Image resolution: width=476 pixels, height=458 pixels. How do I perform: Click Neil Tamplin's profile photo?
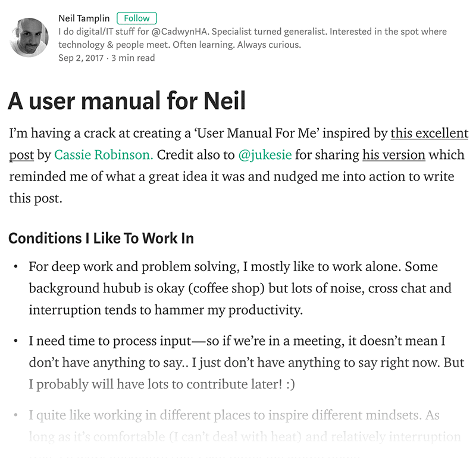click(x=29, y=38)
